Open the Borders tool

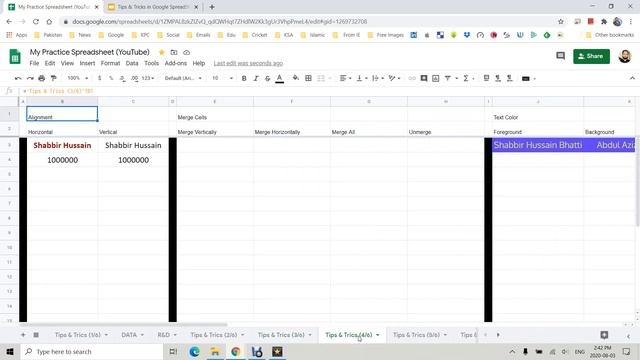309,78
